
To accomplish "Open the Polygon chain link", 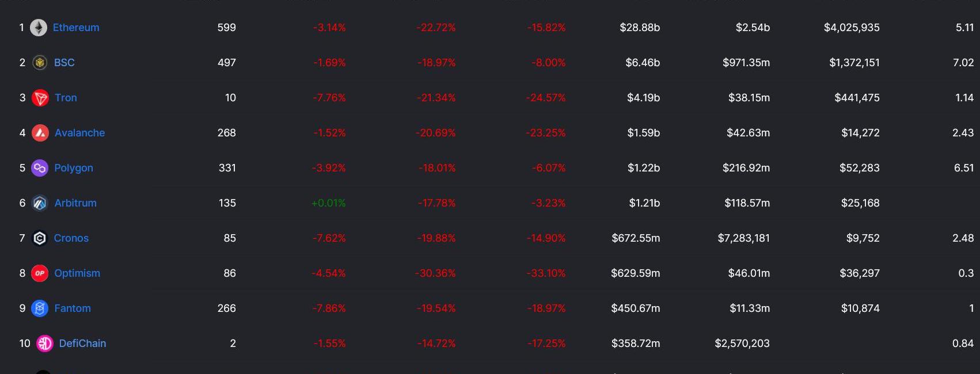I will (74, 168).
